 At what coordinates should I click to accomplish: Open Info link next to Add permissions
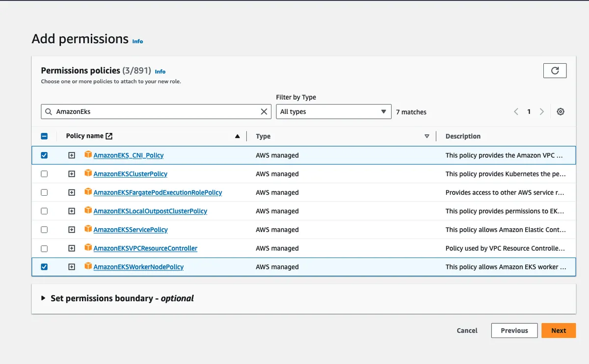coord(137,41)
